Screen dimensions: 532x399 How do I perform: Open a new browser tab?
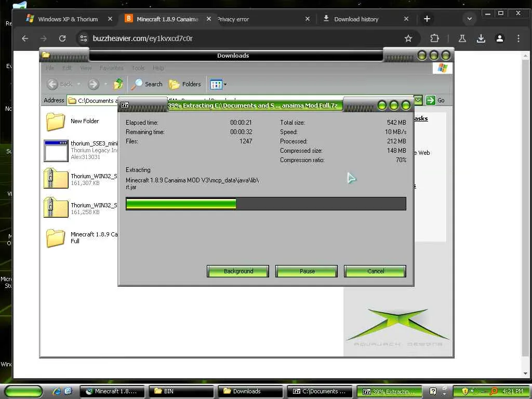[427, 19]
